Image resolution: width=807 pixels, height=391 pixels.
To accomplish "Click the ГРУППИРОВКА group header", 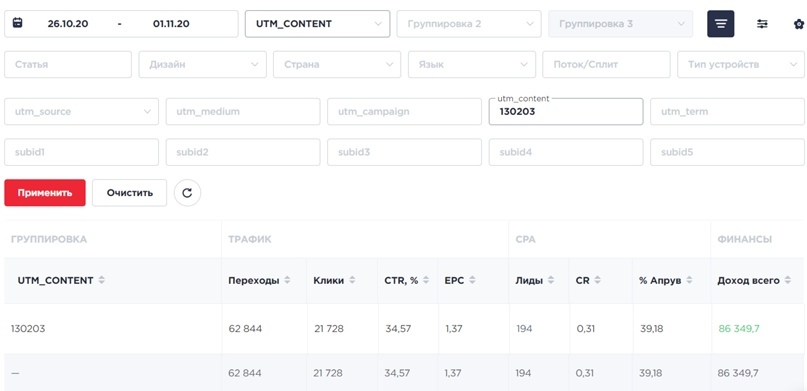I will pyautogui.click(x=48, y=239).
